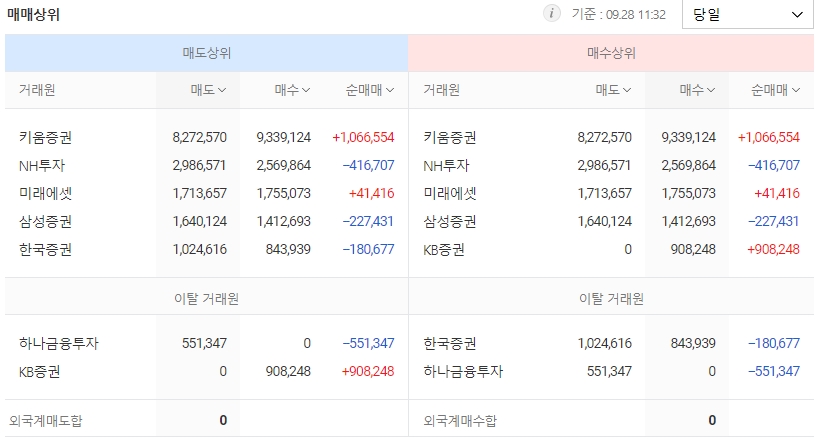
Task: Click 키움증권 in the 매수상위 list
Action: 450,137
